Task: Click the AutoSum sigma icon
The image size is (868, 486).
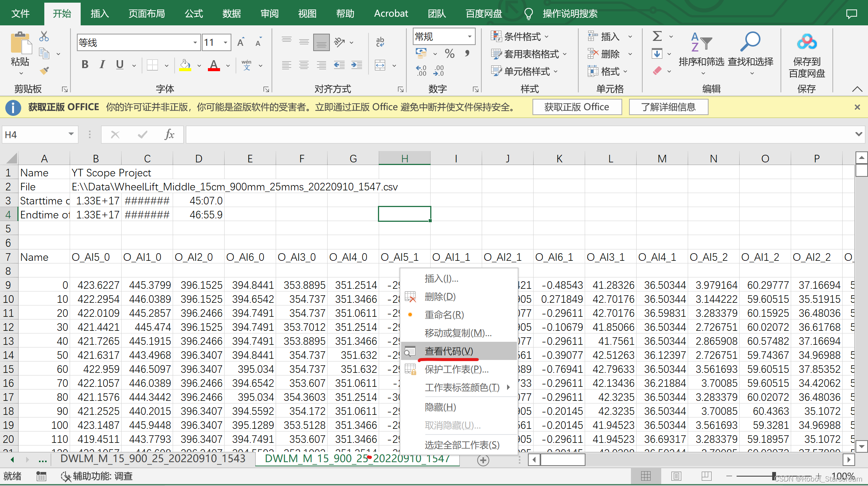Action: pos(657,36)
